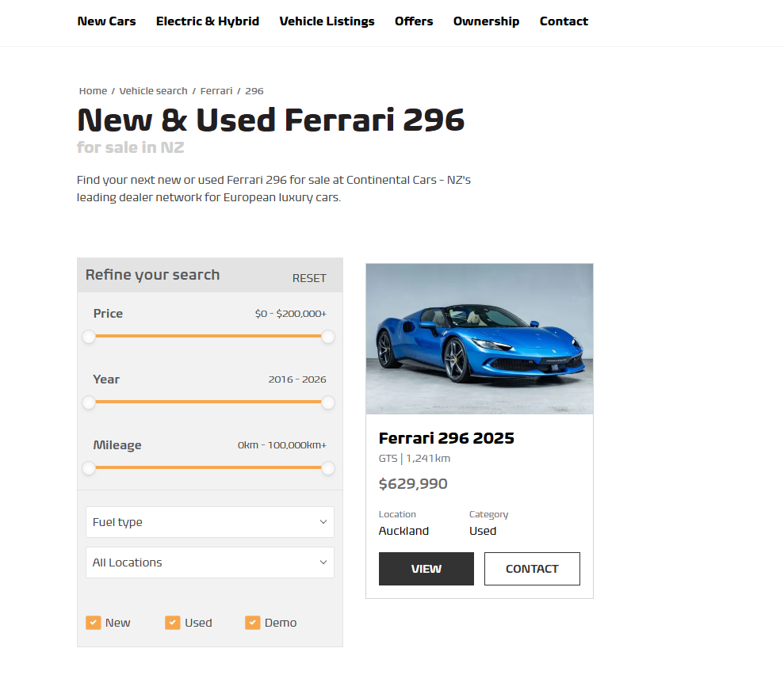Follow the Vehicle search breadcrumb link

pyautogui.click(x=154, y=91)
